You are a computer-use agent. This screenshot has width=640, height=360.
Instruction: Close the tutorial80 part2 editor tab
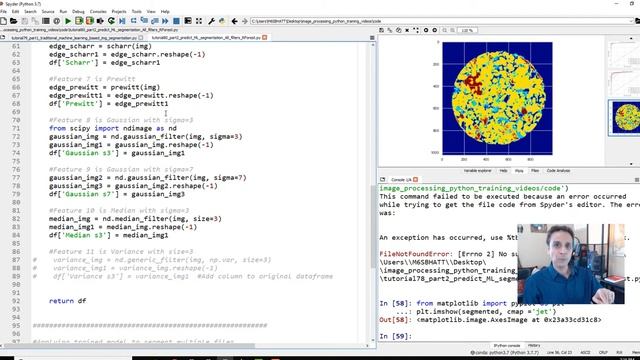(264, 38)
